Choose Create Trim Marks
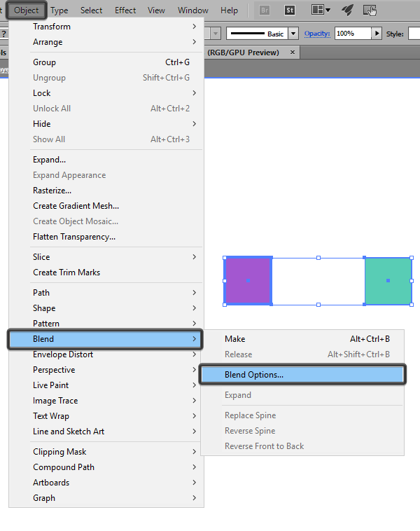 (106, 273)
